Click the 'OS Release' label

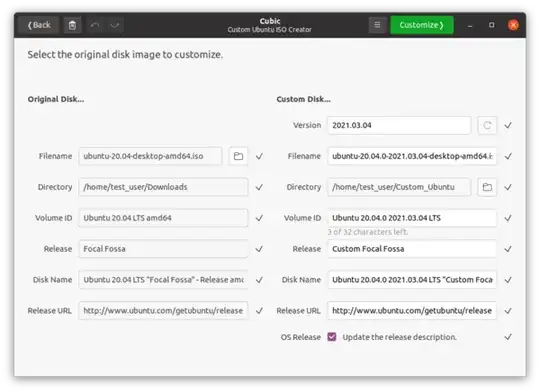301,337
